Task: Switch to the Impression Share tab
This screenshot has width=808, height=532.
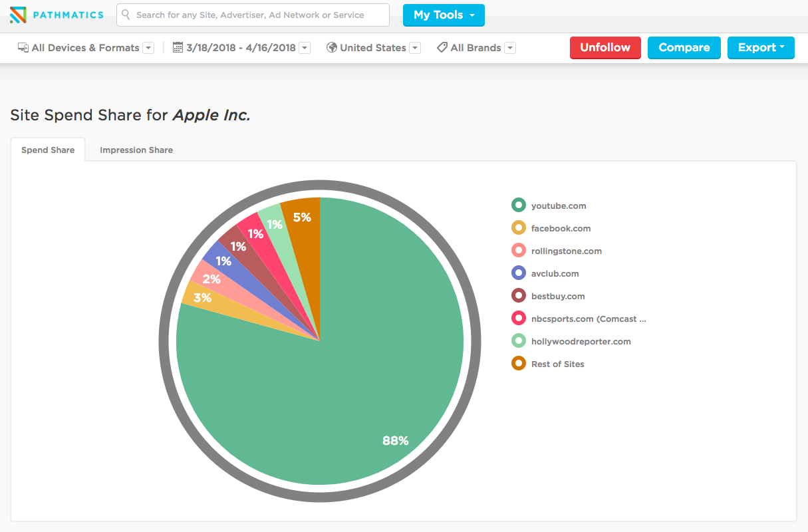Action: click(136, 150)
